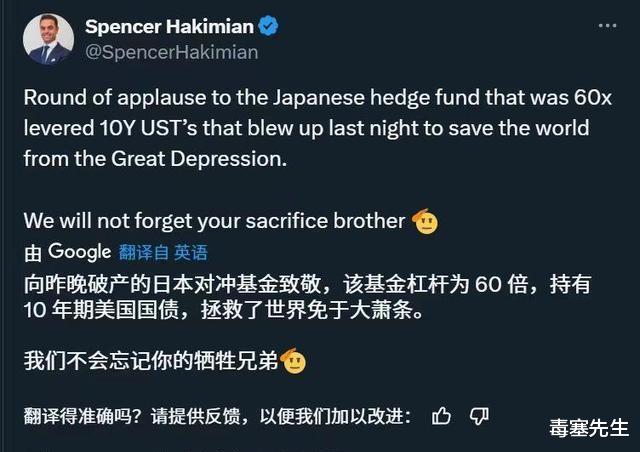Click the 我们不会忘记你的牺牲兄弟 line
Image resolution: width=640 pixels, height=452 pixels.
(x=150, y=362)
